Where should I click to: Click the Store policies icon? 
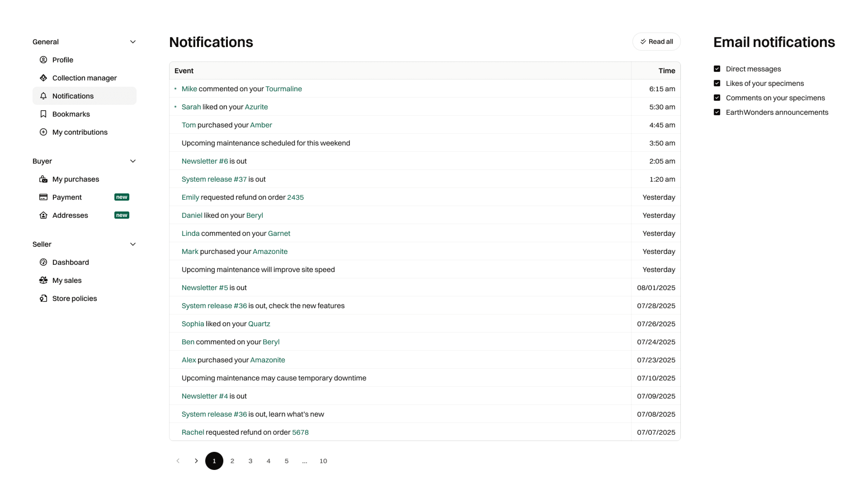(43, 299)
